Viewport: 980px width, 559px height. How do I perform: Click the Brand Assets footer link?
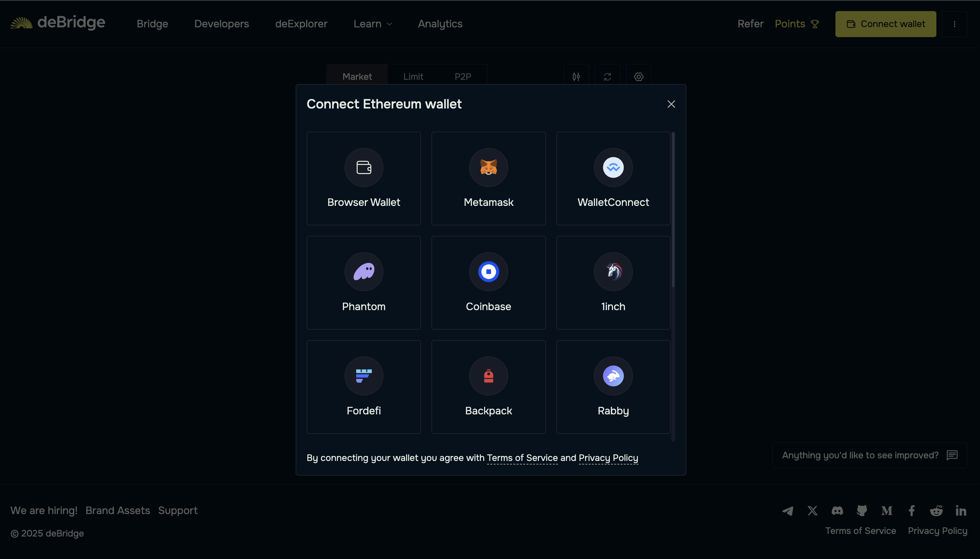118,510
